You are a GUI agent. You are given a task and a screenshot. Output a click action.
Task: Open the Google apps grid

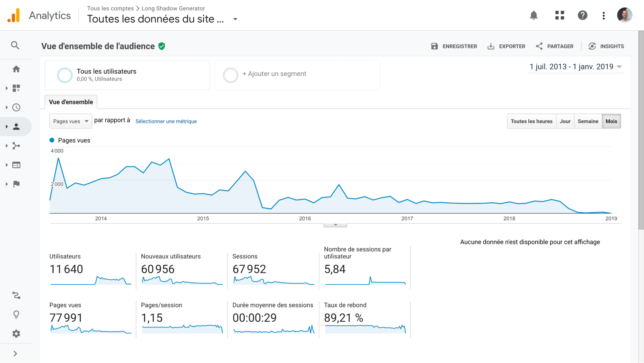560,16
